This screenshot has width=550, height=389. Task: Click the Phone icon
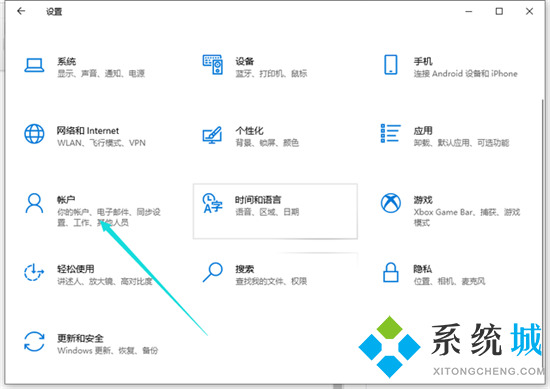[x=391, y=65]
